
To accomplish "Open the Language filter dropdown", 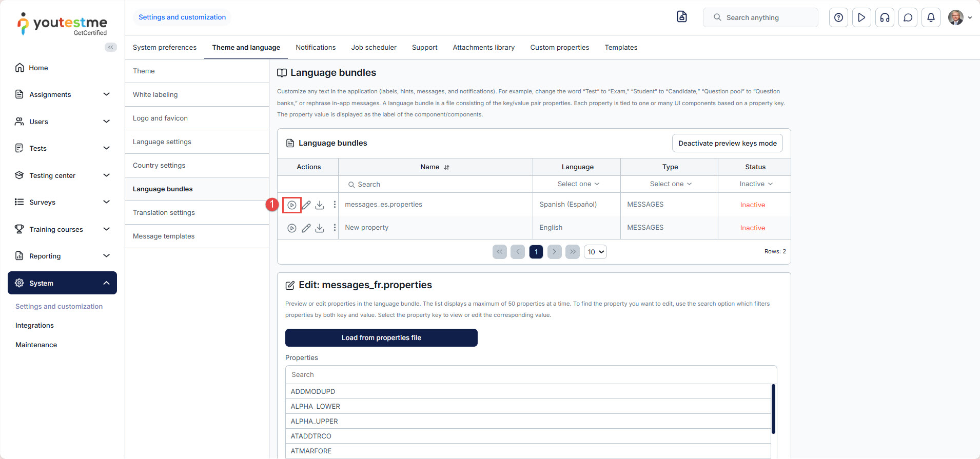I will 578,184.
